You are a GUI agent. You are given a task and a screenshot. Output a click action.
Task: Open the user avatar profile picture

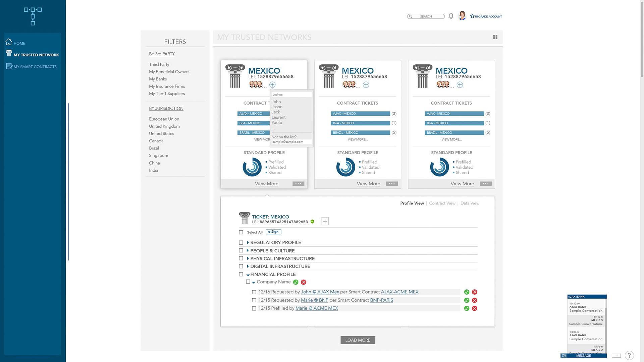[x=462, y=16]
